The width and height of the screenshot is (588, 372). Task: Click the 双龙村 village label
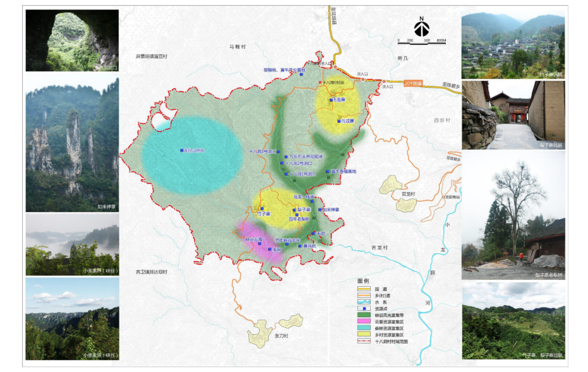click(x=409, y=194)
